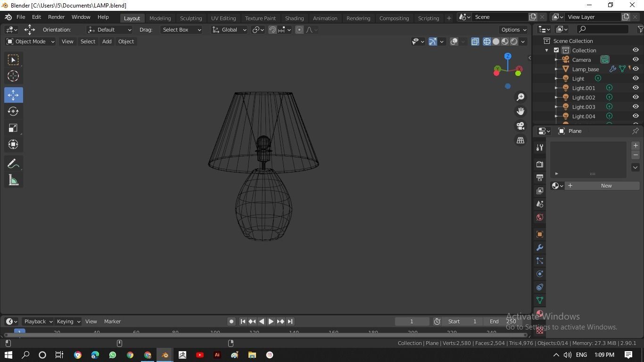The image size is (644, 362).
Task: Open Global transform orientation dropdown
Action: 229,30
